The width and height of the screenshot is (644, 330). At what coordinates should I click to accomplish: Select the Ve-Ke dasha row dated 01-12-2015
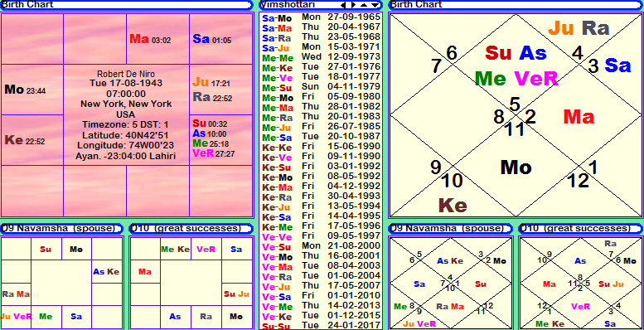click(321, 316)
